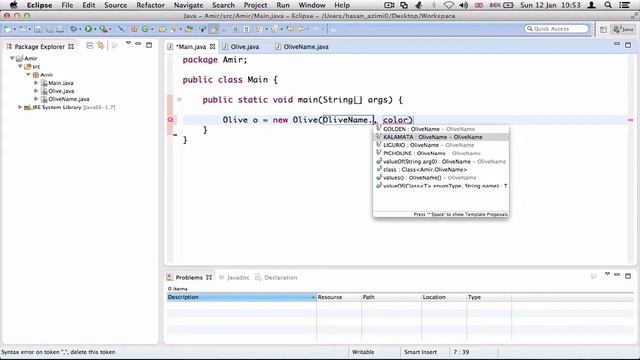
Task: Choose KALAMATA from the autocomplete list
Action: click(x=441, y=137)
